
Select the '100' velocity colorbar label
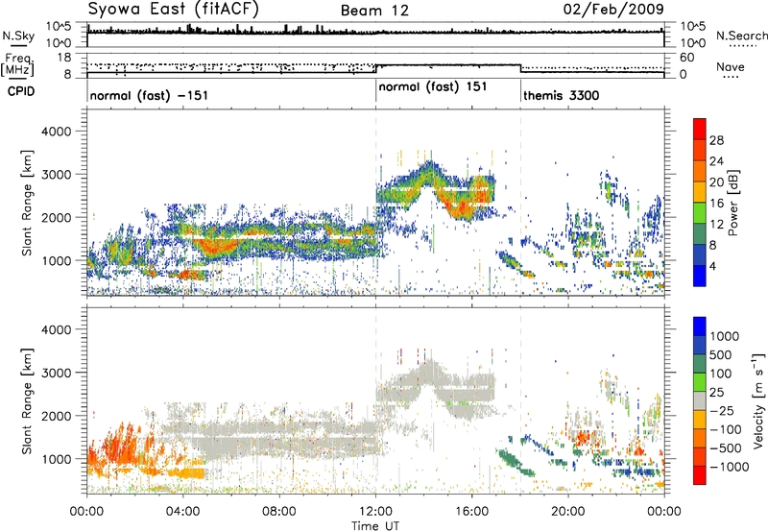click(x=721, y=374)
